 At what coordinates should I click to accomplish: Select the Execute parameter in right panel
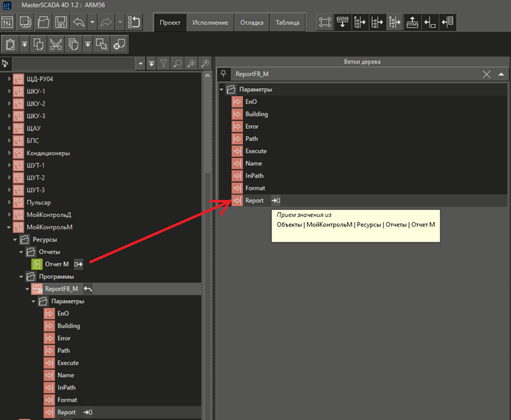(x=255, y=151)
